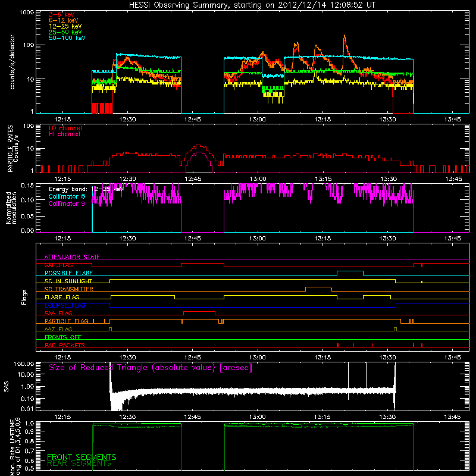
Task: Click the Normalized modulation axis label
Action: [x=11, y=208]
